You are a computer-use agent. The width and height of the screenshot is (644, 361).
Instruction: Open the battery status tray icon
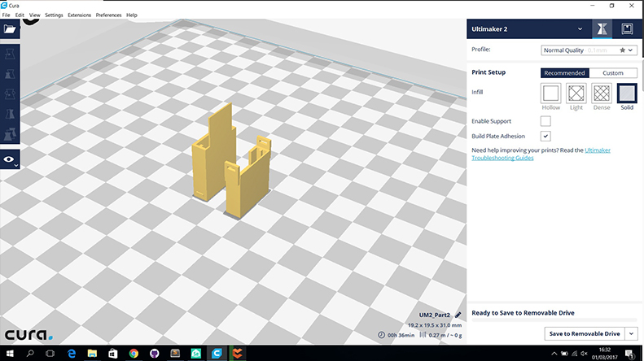pos(564,353)
